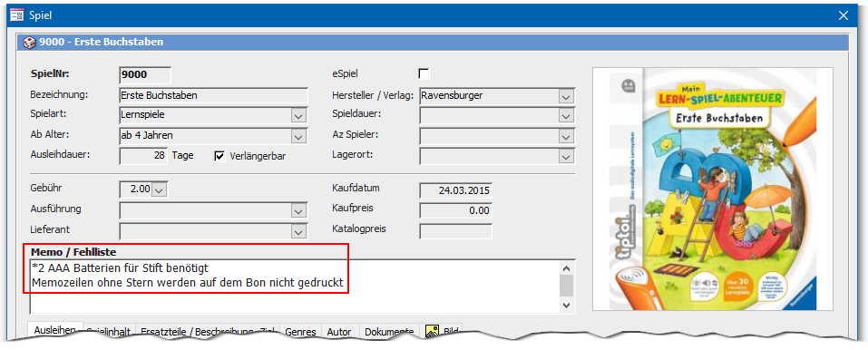Click memo line '*2 AAA Batterien für Stift benötigt'

(x=120, y=268)
